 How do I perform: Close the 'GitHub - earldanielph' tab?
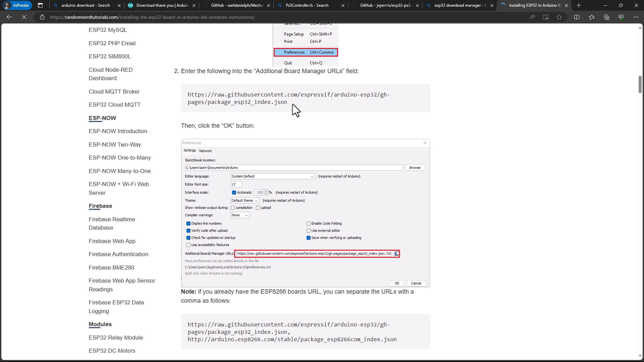pos(268,5)
